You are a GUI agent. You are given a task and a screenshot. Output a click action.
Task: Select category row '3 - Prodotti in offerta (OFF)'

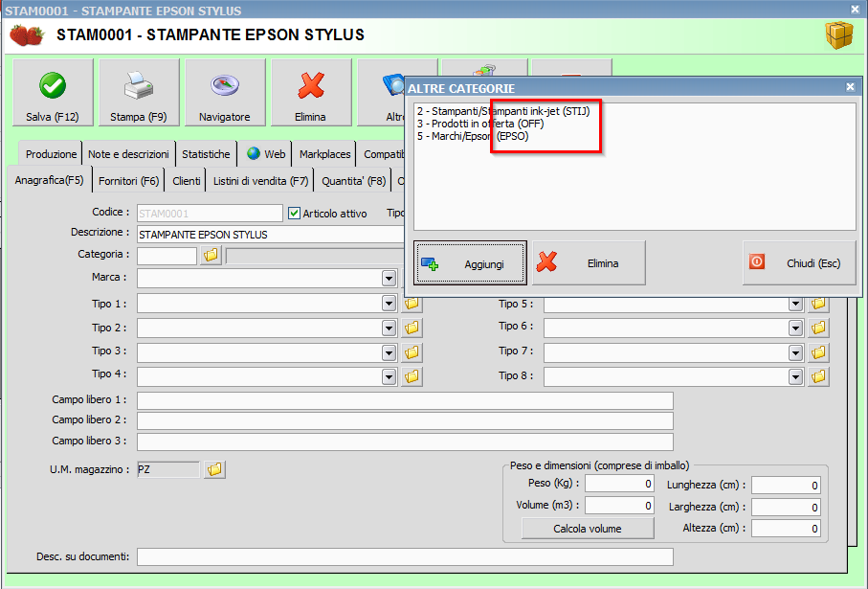[480, 124]
